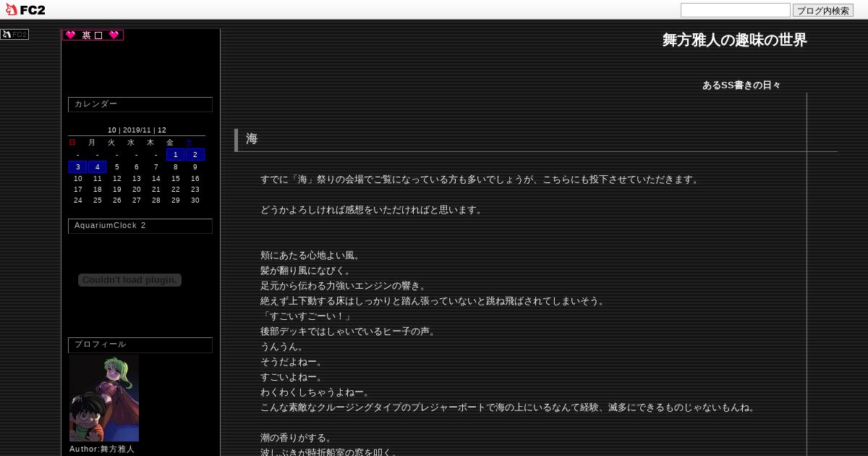Click the Couldn't load plugin placeholder
Image resolution: width=868 pixels, height=456 pixels.
point(129,280)
